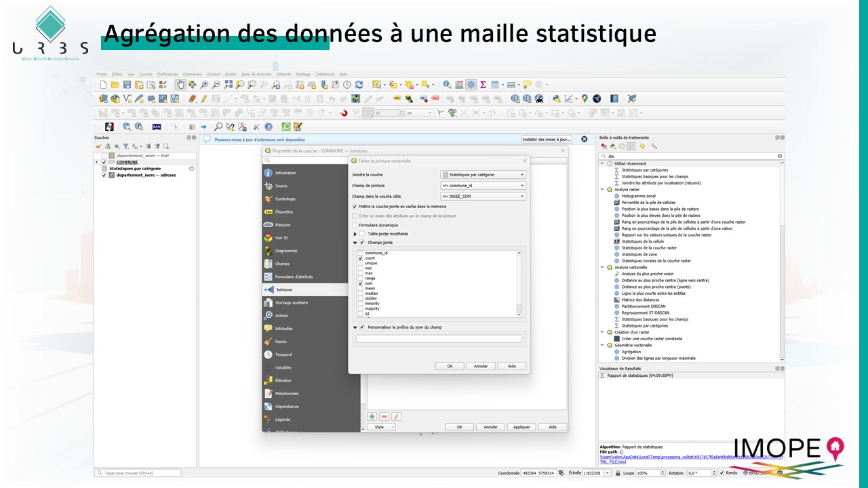The image size is (868, 488).
Task: Open the Champs section in layer properties
Action: coord(311,264)
